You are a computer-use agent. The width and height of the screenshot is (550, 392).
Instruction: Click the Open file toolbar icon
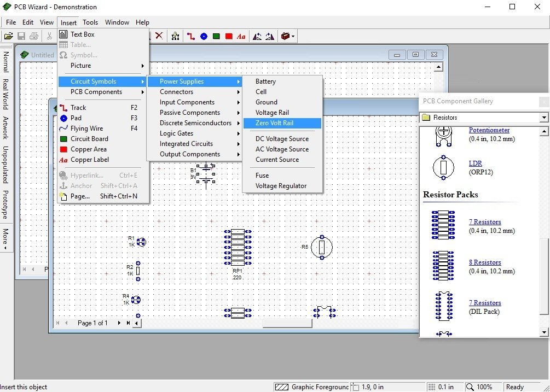(x=8, y=36)
